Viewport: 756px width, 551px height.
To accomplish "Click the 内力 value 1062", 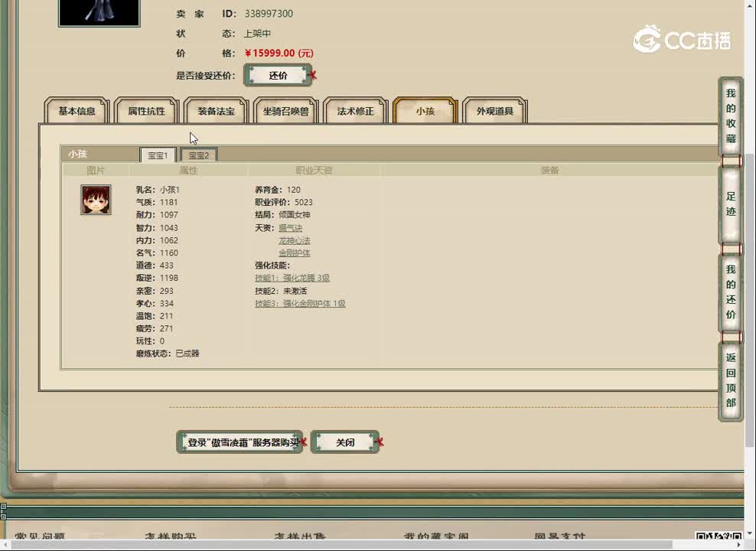I will click(169, 240).
